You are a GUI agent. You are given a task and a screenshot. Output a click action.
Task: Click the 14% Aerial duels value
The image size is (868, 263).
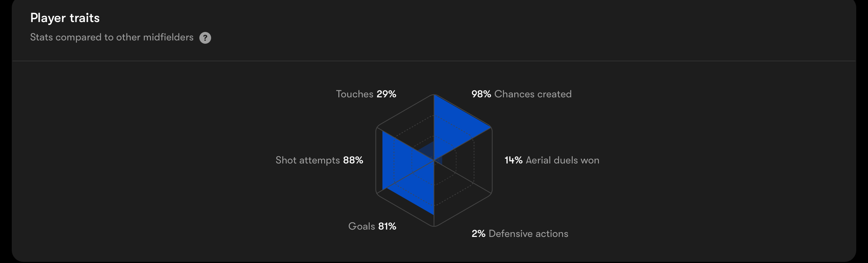(x=513, y=160)
